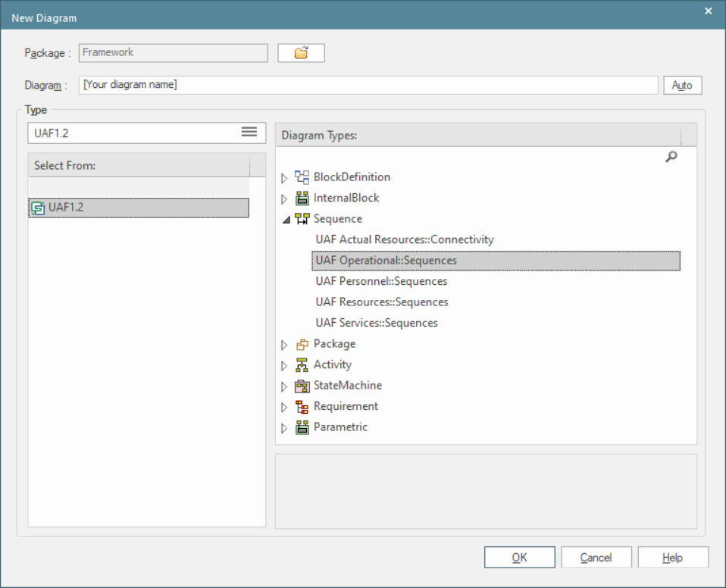Click the InternalBlock diagram icon
The height and width of the screenshot is (588, 726).
(x=302, y=199)
